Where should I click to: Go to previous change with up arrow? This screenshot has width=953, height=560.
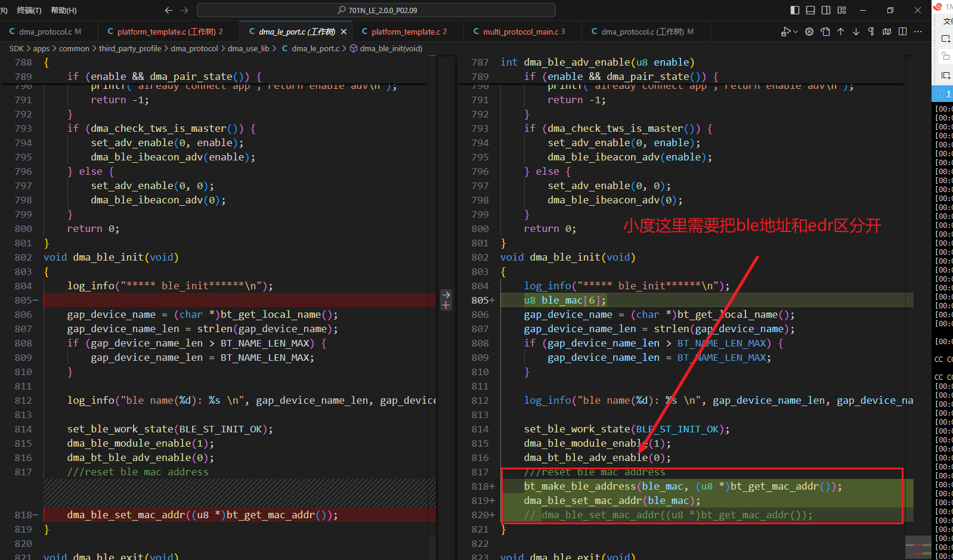click(841, 32)
